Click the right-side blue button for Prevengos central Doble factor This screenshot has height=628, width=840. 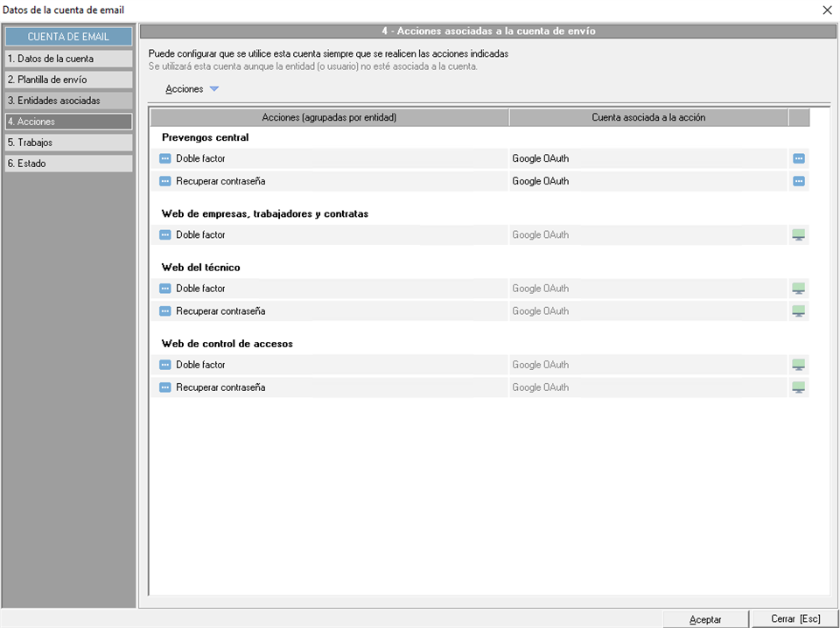(x=798, y=159)
